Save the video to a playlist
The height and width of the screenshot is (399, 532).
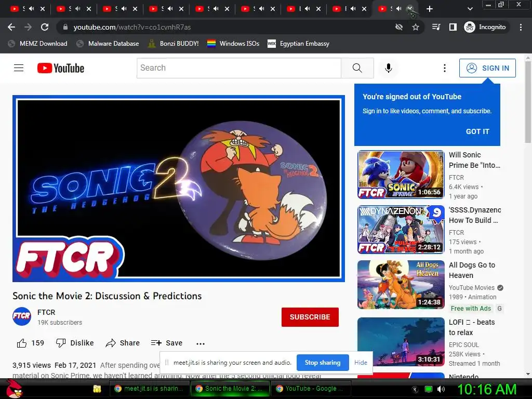pyautogui.click(x=167, y=343)
